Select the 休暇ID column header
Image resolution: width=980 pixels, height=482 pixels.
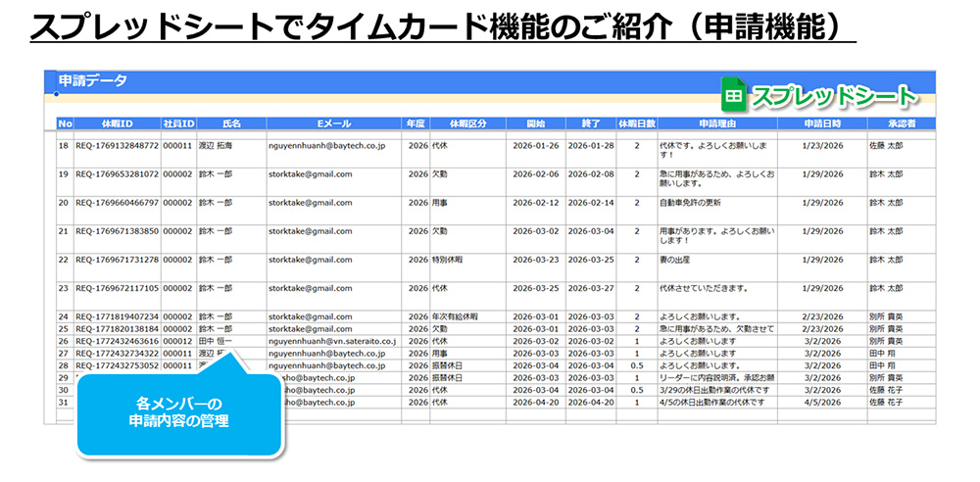(118, 123)
